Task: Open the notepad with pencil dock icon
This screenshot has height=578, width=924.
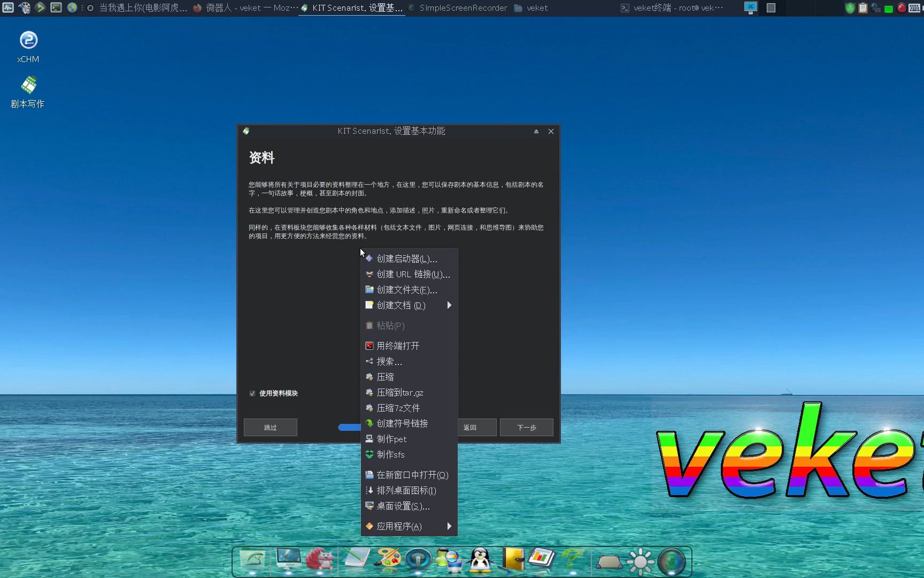Action: 356,558
